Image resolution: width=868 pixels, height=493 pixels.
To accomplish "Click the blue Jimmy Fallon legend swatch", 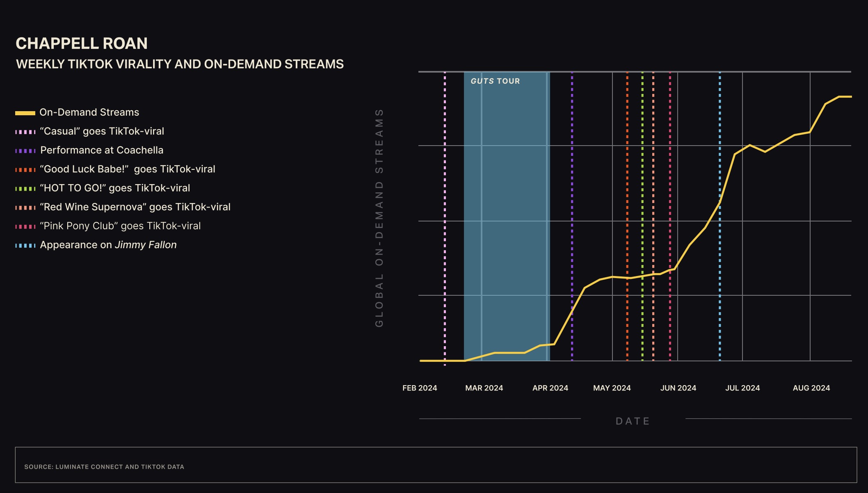I will [25, 246].
